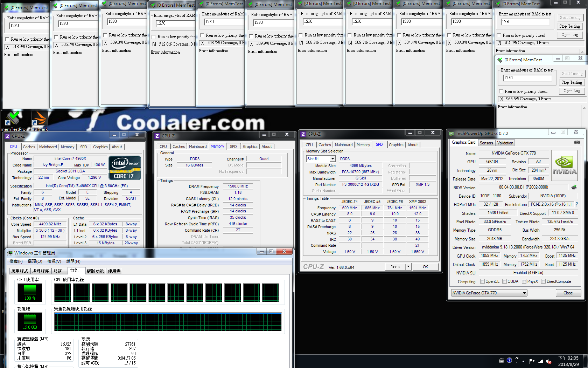Click the GPU-Z title bar application icon

(x=451, y=134)
